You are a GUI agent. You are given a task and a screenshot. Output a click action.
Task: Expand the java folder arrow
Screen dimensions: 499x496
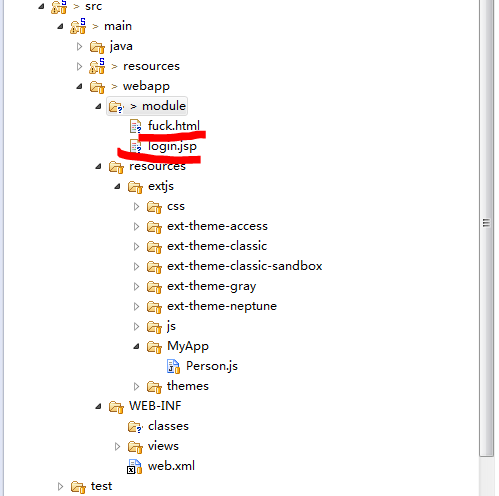[x=79, y=46]
